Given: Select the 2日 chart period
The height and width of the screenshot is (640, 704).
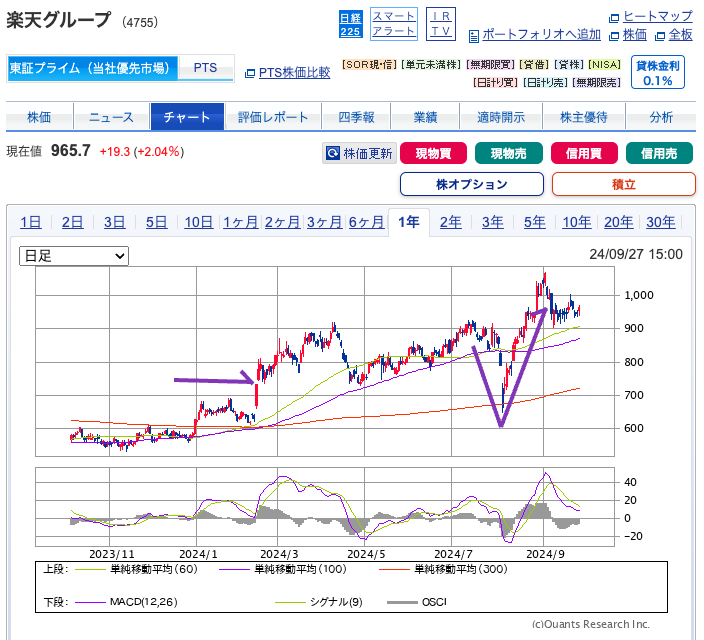Looking at the screenshot, I should 72,222.
